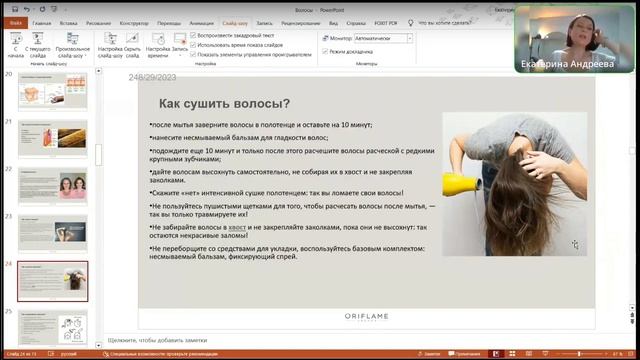
Task: Open Настройка слайд-шоу settings
Action: click(110, 45)
